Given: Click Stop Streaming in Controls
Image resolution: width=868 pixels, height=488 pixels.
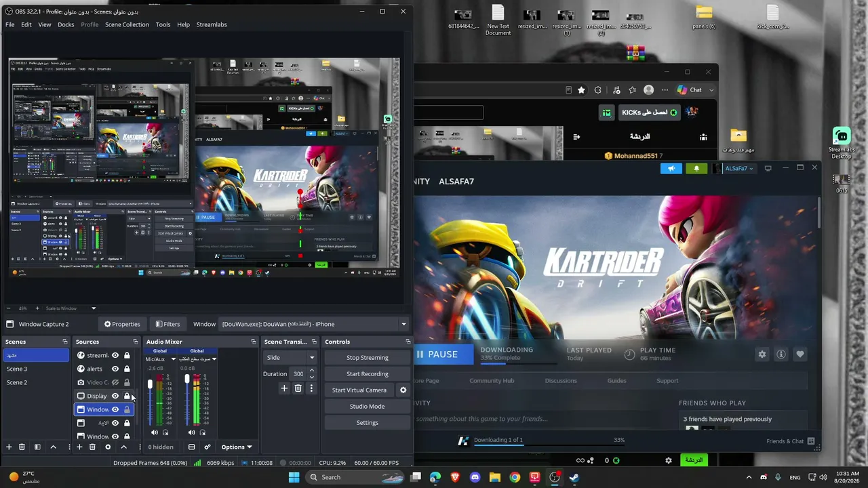Looking at the screenshot, I should (368, 358).
